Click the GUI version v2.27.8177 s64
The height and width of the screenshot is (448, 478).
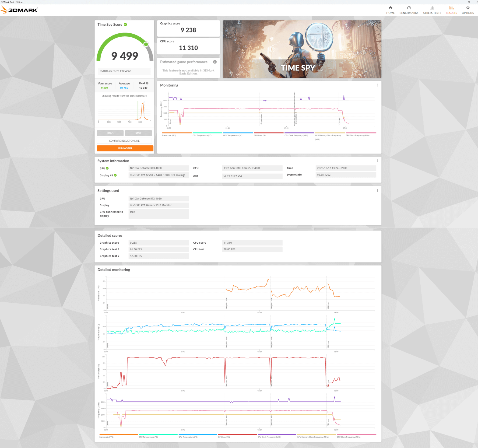(252, 176)
